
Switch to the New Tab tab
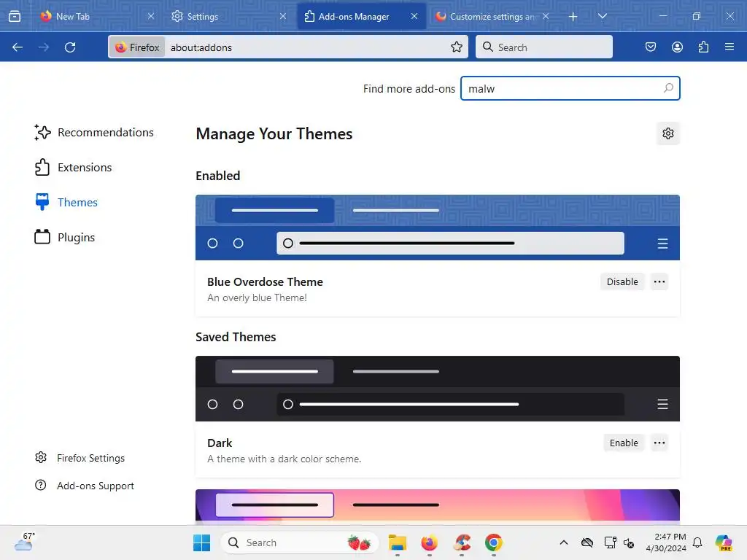coord(97,16)
